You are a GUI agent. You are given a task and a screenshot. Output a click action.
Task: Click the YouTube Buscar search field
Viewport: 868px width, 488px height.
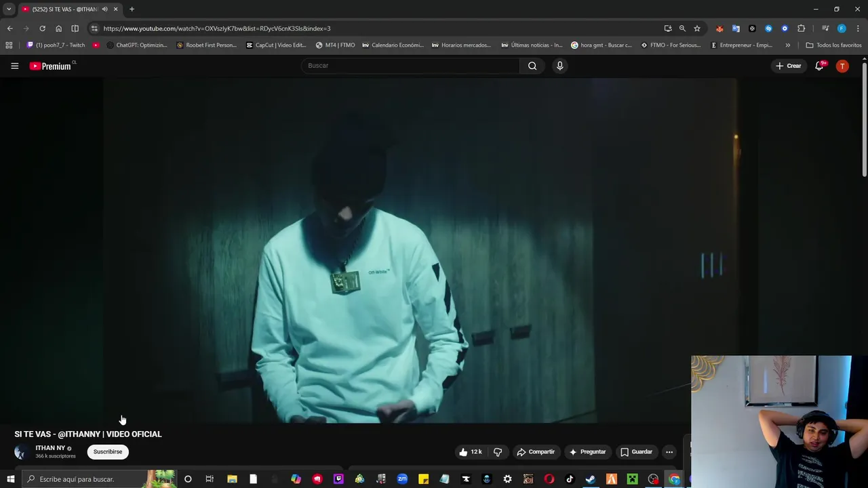[x=410, y=66]
